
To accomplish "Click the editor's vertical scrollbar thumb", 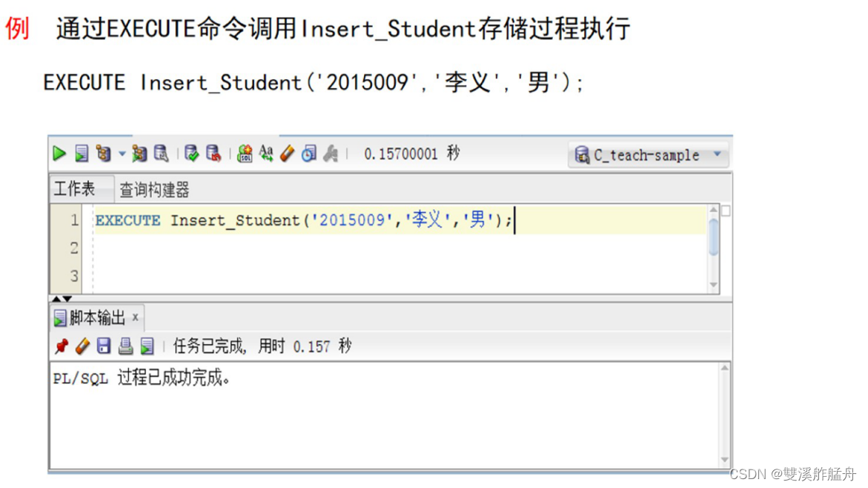I will coord(714,237).
